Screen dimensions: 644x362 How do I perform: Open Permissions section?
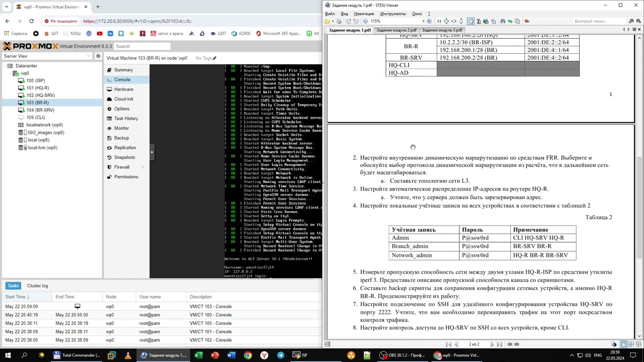127,177
